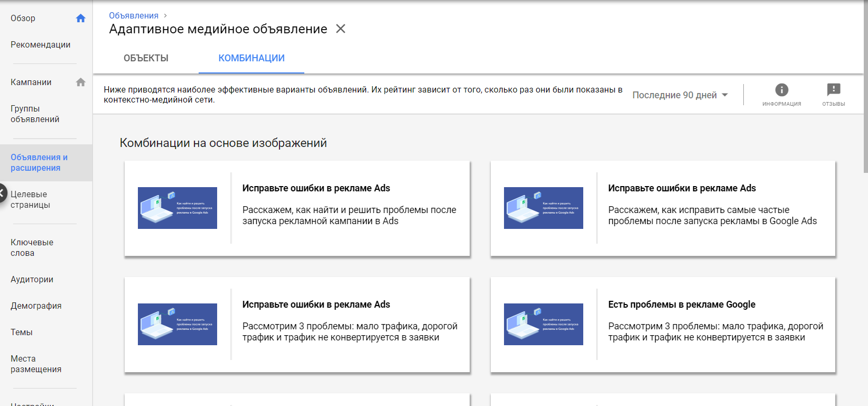Click thumbnail in the 'Есть проблемы в рекламе Google' card
The width and height of the screenshot is (868, 406).
(x=544, y=324)
